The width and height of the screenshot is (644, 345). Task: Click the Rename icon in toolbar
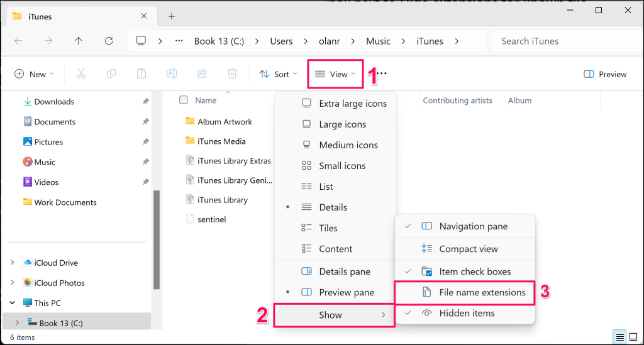(x=172, y=74)
